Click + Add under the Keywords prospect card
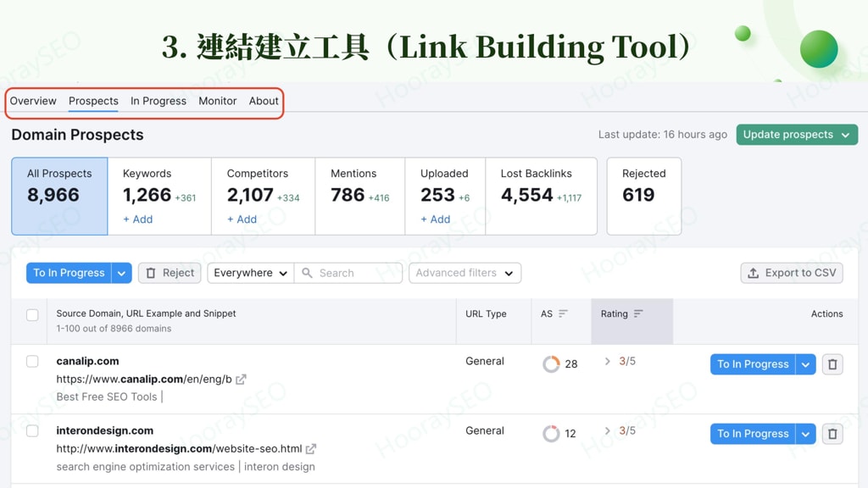 (x=138, y=219)
